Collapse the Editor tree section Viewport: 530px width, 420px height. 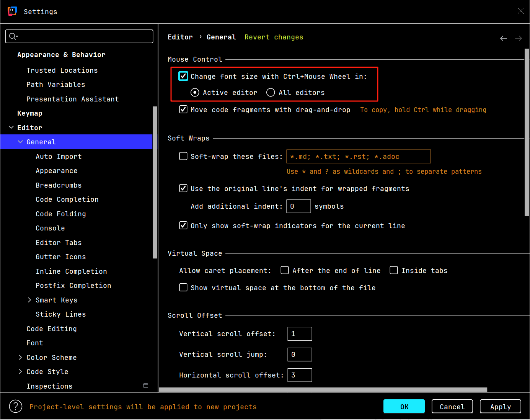[11, 127]
